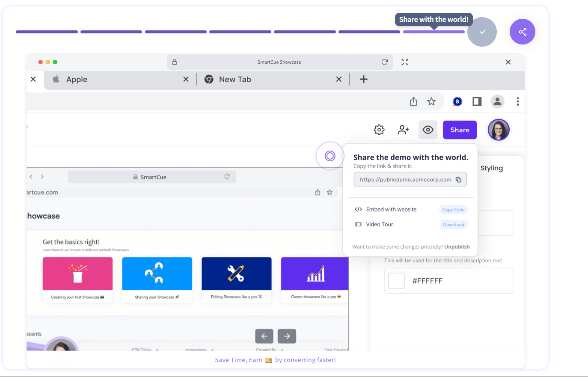Close the New Tab tab
The image size is (588, 377).
click(339, 79)
